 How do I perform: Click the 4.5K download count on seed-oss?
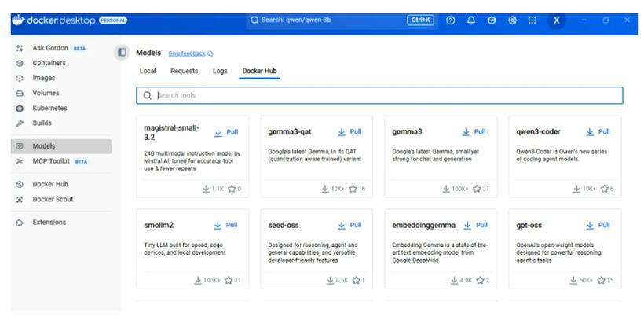[337, 281]
